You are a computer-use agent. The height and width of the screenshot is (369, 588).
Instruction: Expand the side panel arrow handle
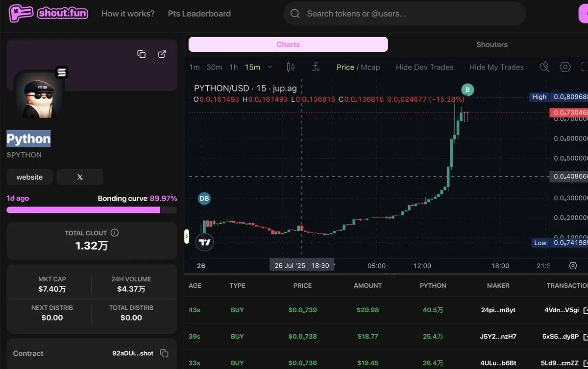click(x=186, y=236)
